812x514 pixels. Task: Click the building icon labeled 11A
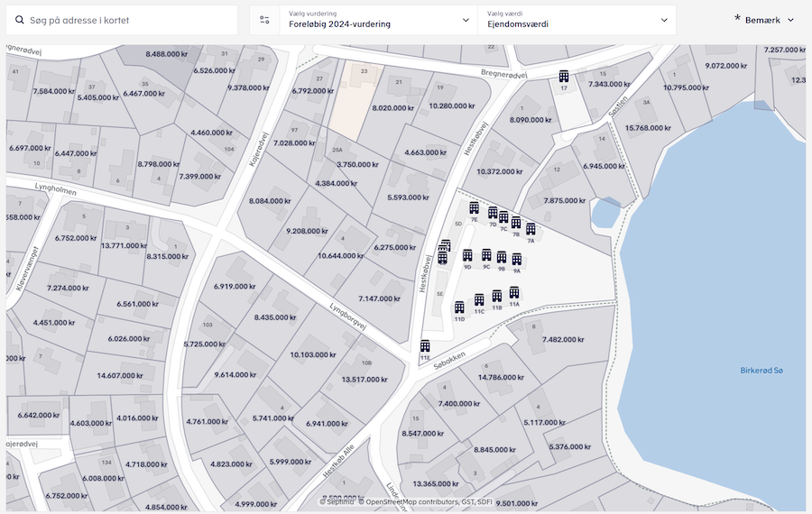click(x=514, y=292)
